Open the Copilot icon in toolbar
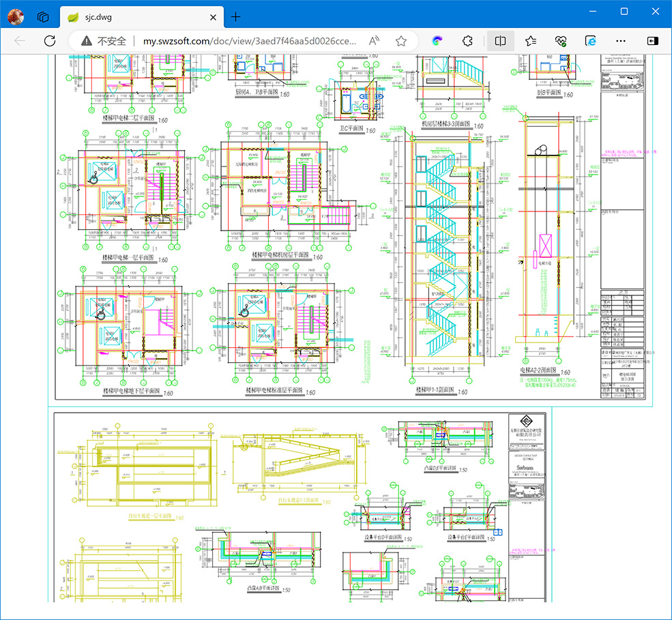The height and width of the screenshot is (620, 672). coord(437,41)
